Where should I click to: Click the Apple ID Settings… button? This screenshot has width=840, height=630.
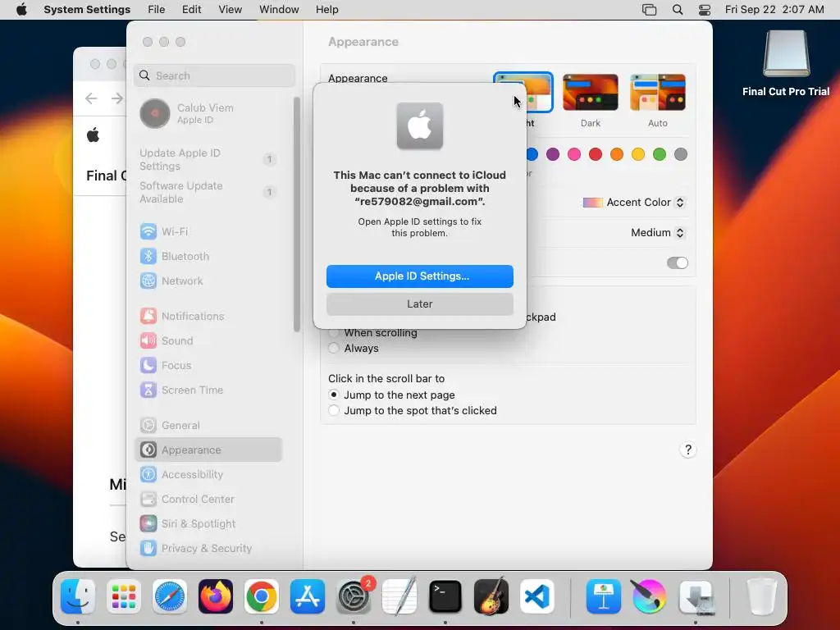click(419, 276)
